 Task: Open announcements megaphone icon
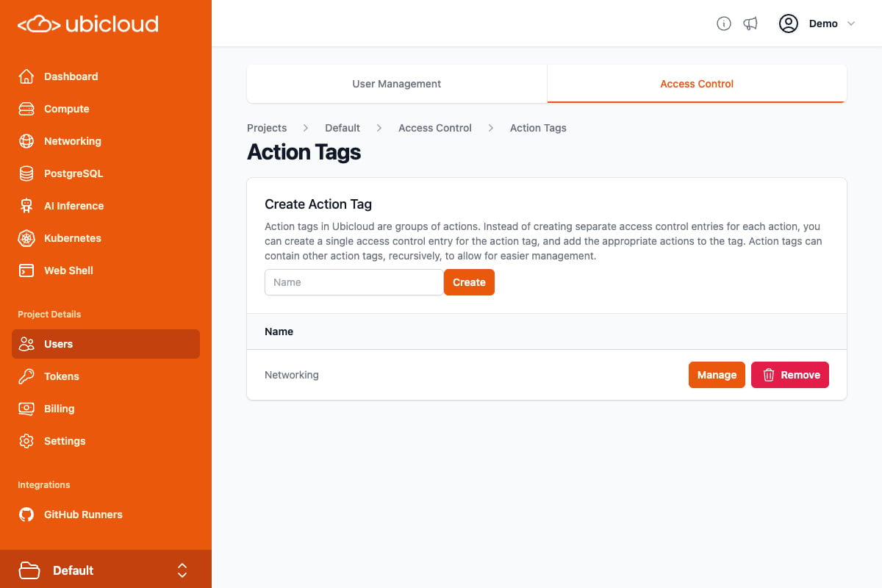point(750,24)
